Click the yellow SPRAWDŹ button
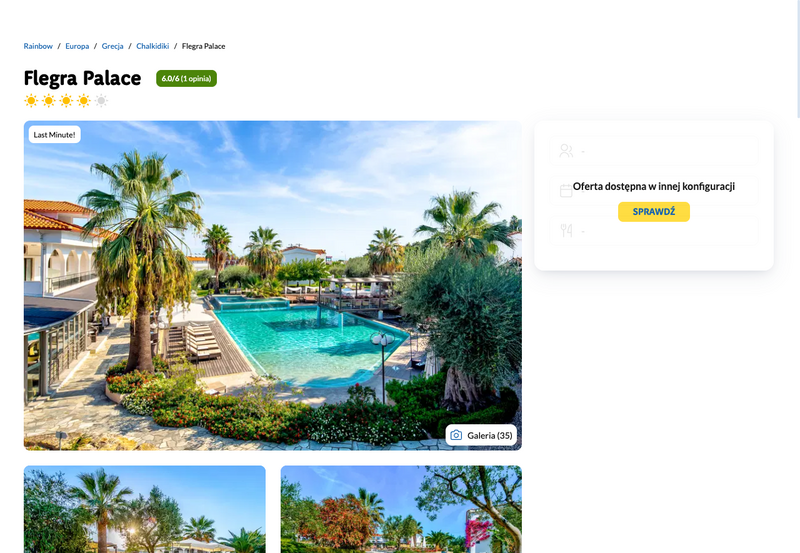This screenshot has height=553, width=800. [654, 212]
